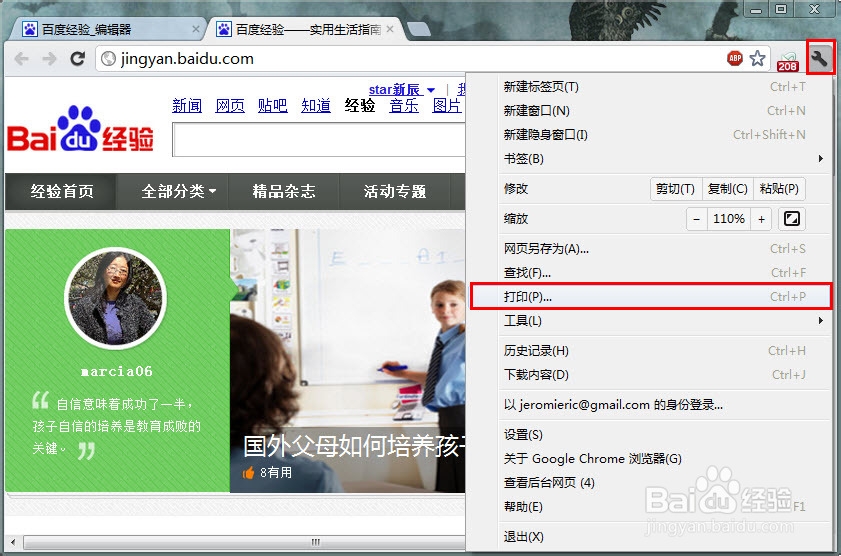The image size is (841, 556).
Task: Click the AdBlock Plus ABP icon
Action: [x=735, y=58]
